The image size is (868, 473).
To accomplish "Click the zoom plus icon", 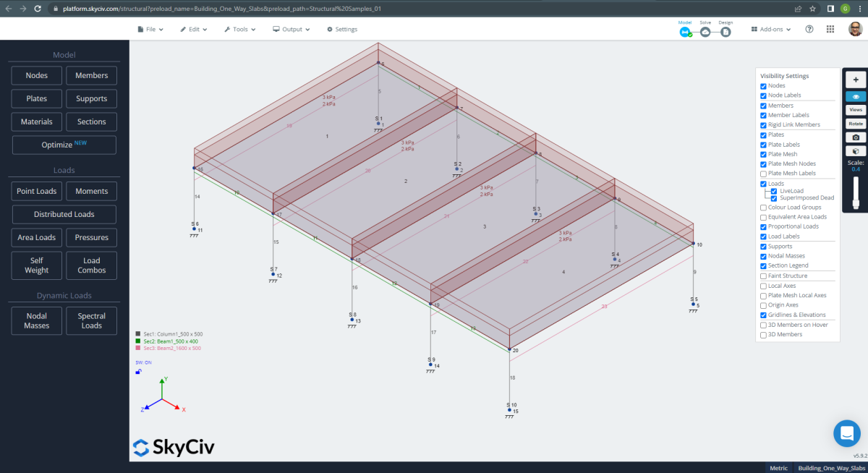I will tap(856, 79).
